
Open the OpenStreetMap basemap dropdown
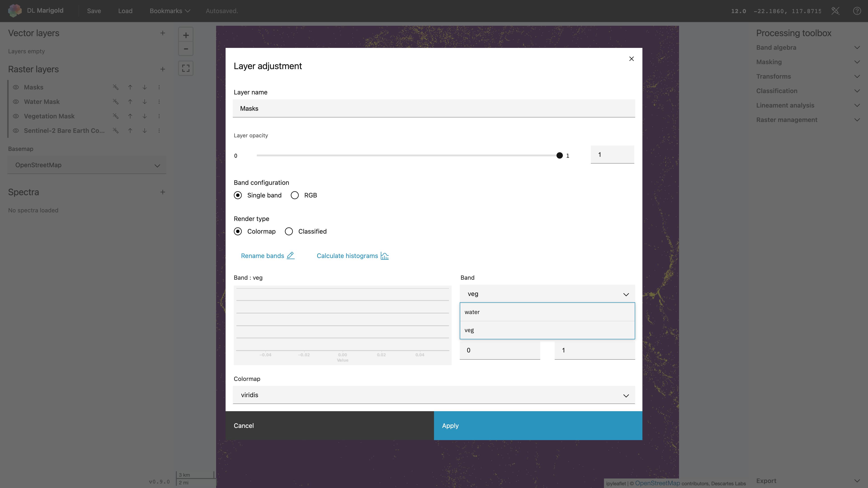click(87, 165)
